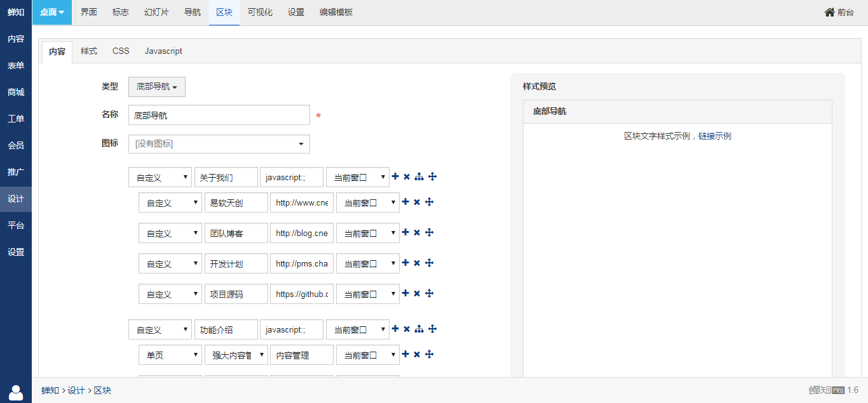Remove the 项目源码 row using X icon

(417, 293)
